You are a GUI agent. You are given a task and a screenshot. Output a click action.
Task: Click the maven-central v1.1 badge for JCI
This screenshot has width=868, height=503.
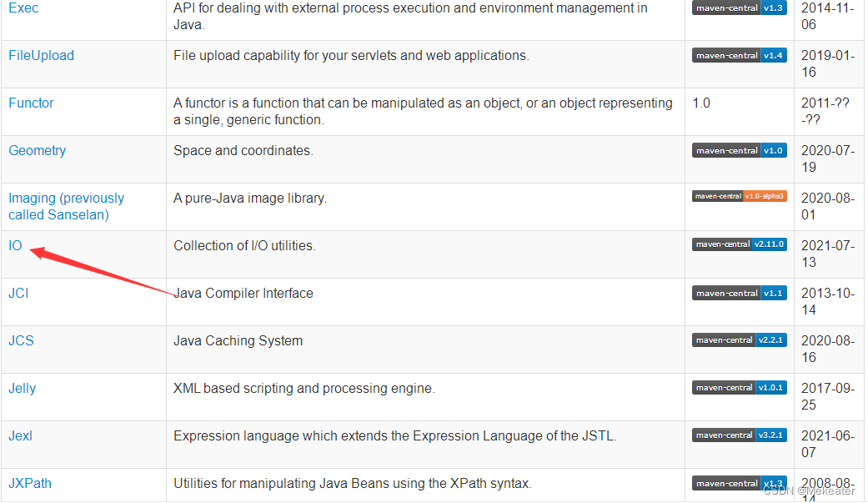739,293
